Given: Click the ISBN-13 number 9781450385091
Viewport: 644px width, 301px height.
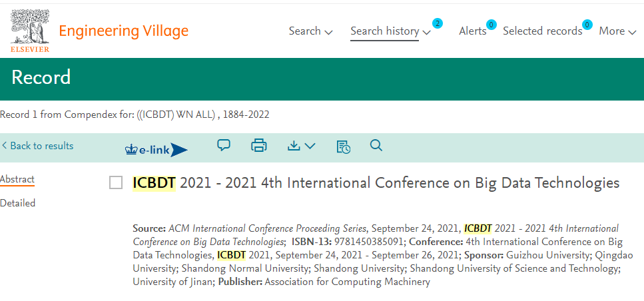Looking at the screenshot, I should 369,242.
